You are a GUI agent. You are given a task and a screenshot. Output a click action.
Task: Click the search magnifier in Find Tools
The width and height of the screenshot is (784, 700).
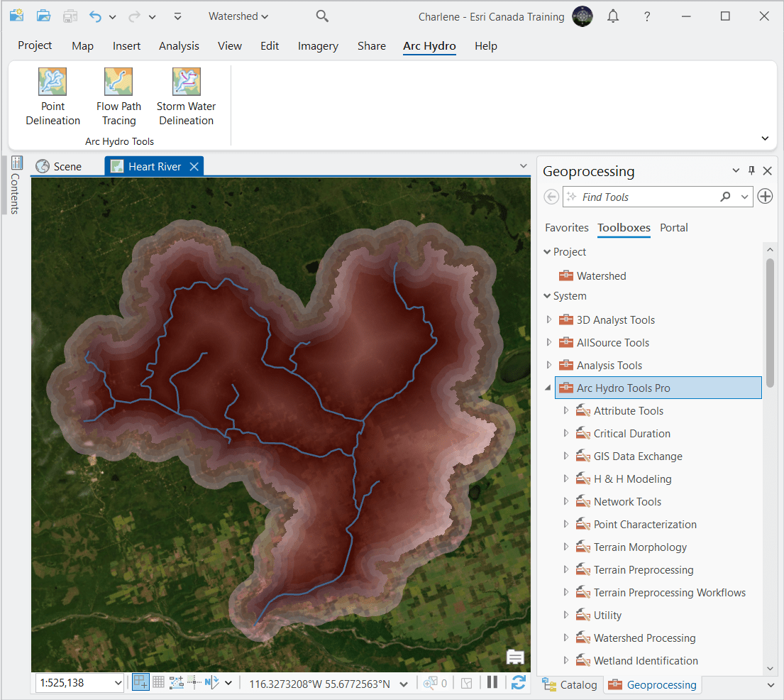(x=726, y=197)
